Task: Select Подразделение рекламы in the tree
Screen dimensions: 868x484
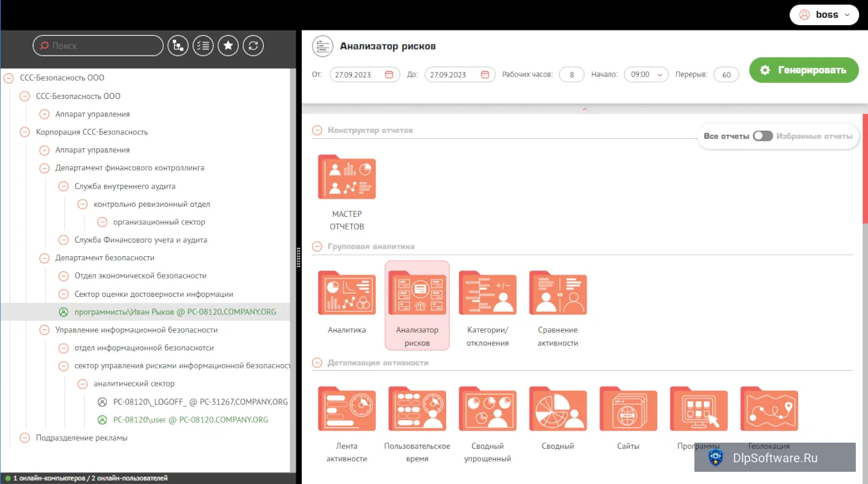Action: coord(81,438)
